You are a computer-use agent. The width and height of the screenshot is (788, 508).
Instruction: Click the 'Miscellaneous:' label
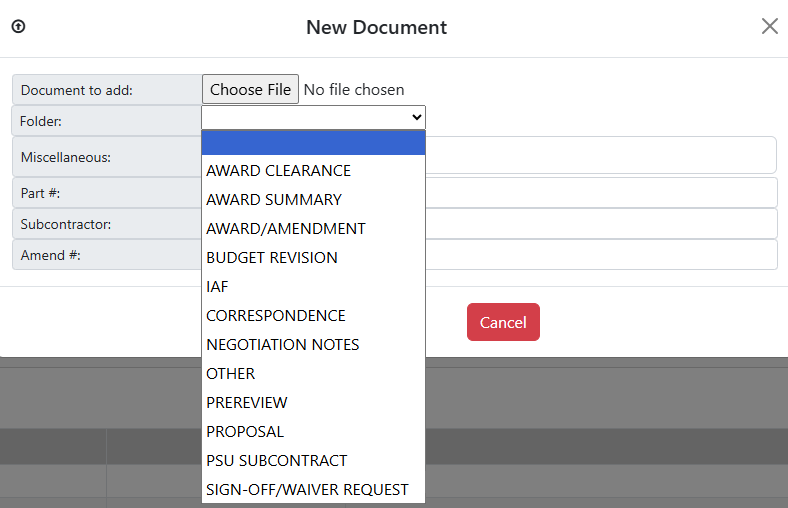[x=66, y=157]
